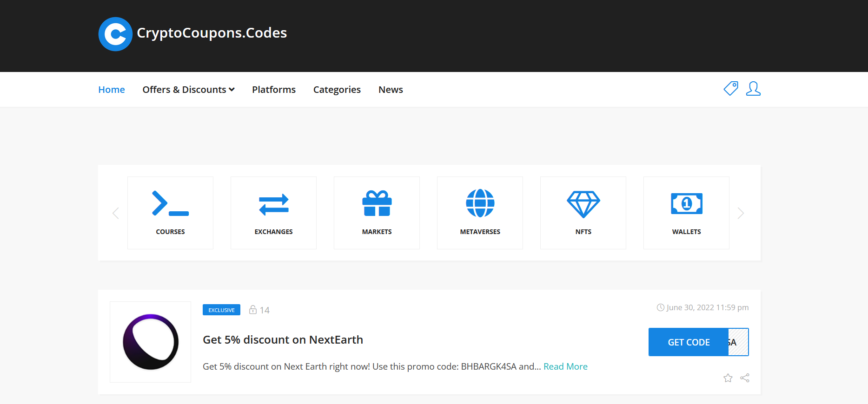Screen dimensions: 868x404
Task: Click the Read More link
Action: 565,366
